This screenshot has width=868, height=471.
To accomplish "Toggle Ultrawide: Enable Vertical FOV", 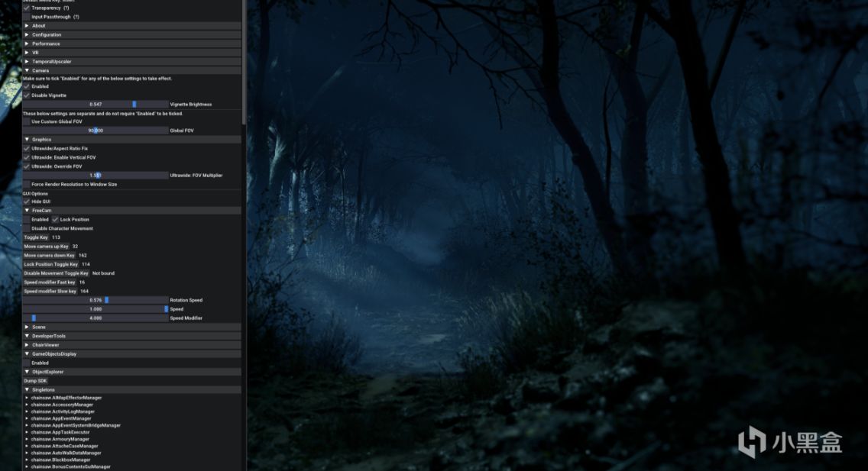I will [27, 157].
